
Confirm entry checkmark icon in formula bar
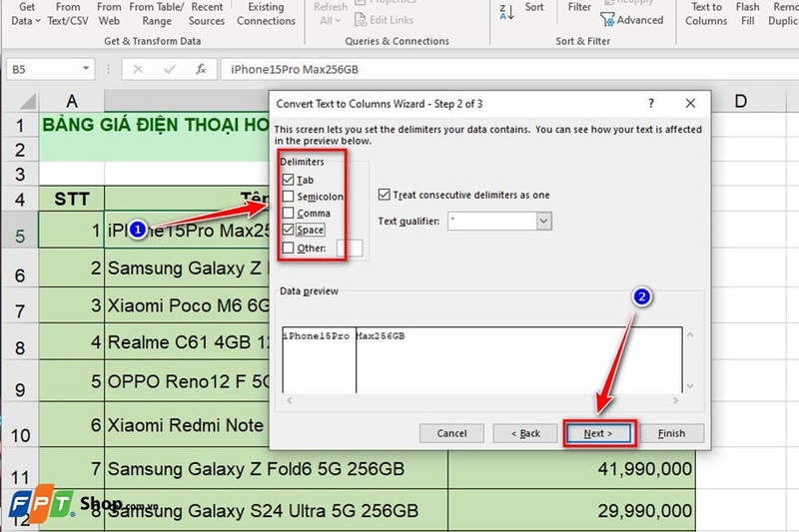170,69
